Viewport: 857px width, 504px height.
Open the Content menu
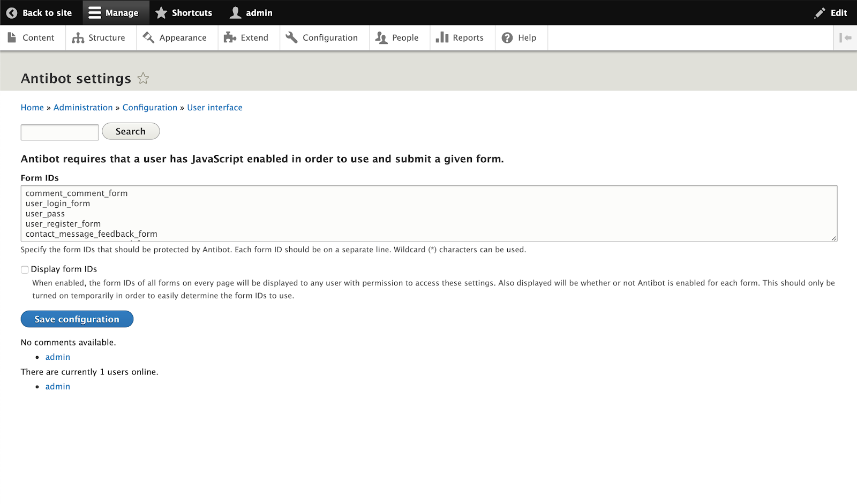coord(33,37)
